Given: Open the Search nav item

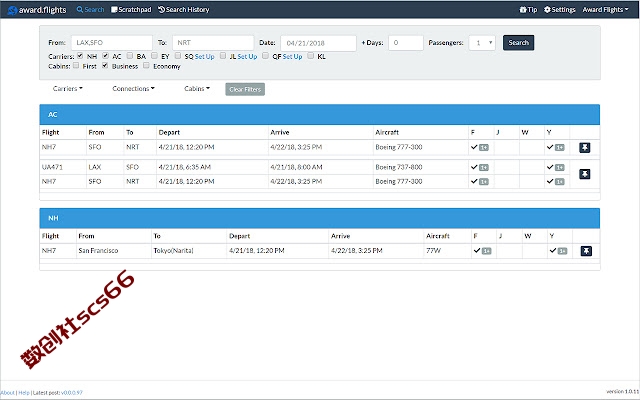Looking at the screenshot, I should (x=90, y=9).
